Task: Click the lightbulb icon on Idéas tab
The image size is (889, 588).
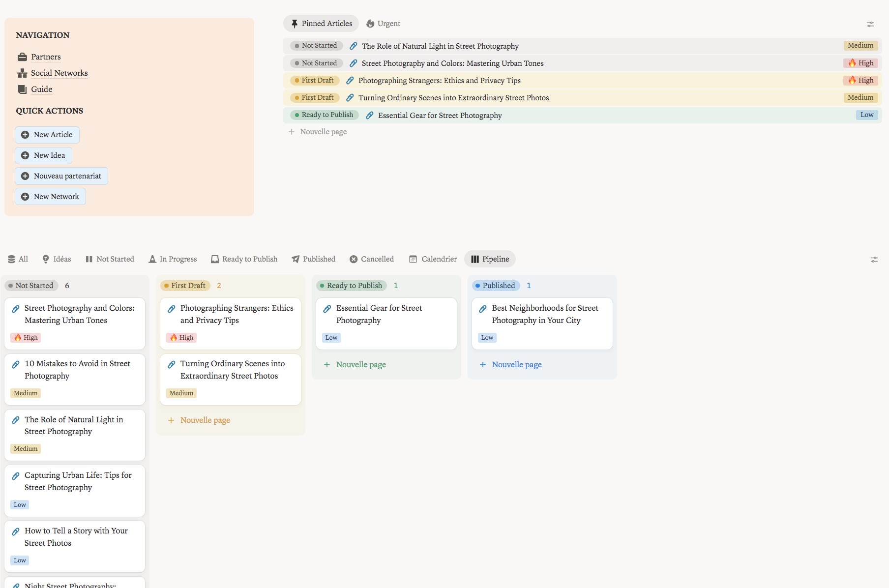Action: point(46,259)
